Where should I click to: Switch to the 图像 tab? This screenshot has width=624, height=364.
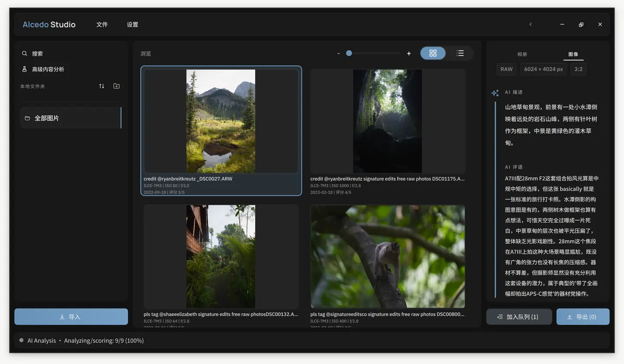pos(573,54)
